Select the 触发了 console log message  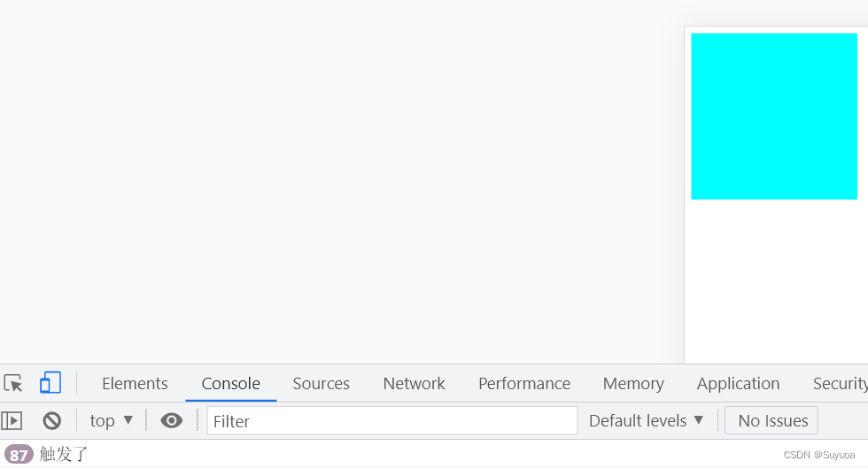coord(65,455)
